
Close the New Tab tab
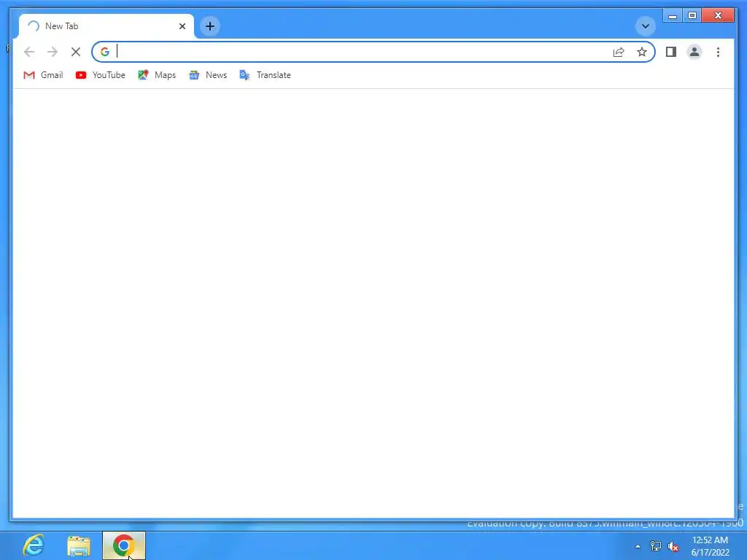182,26
